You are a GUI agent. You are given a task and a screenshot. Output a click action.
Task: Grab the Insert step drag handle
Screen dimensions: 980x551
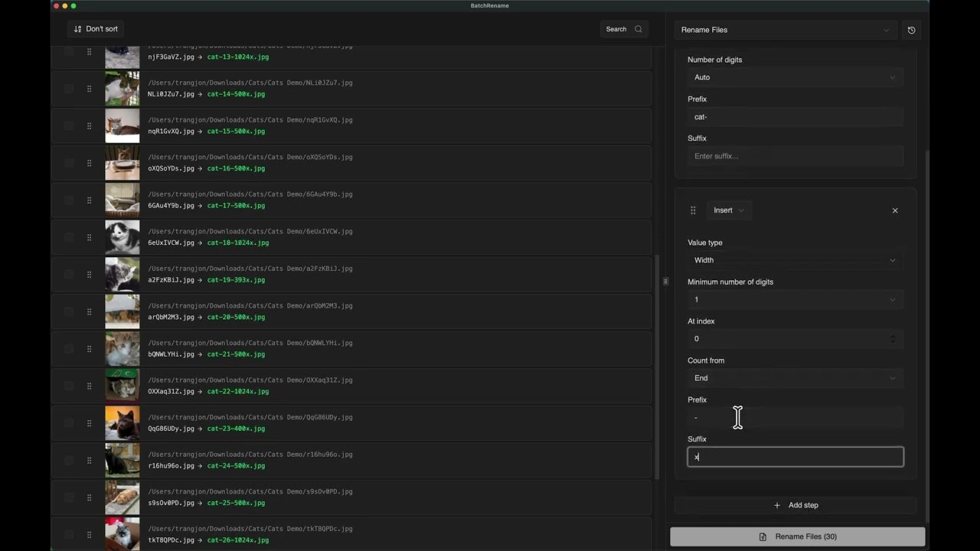693,210
